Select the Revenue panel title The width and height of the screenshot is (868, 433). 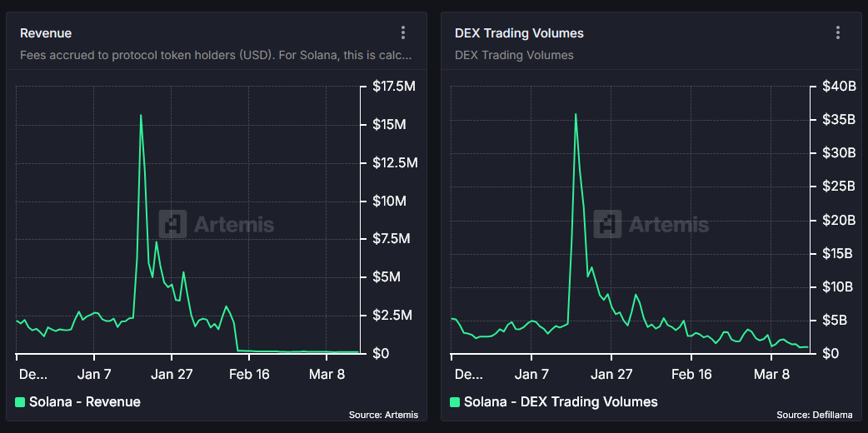pos(46,33)
